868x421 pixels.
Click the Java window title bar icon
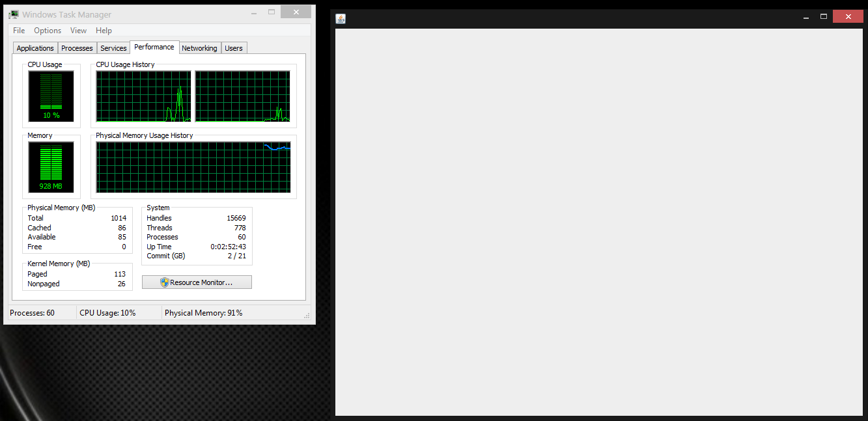(341, 18)
